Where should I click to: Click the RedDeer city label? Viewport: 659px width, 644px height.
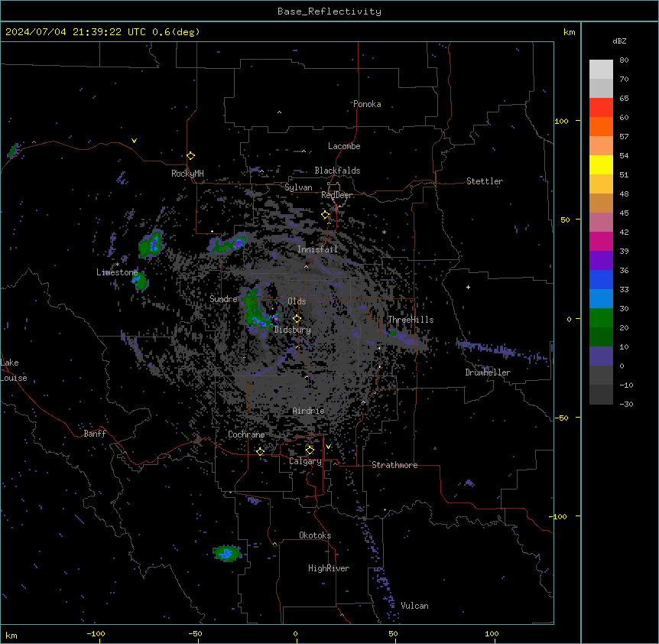[336, 195]
